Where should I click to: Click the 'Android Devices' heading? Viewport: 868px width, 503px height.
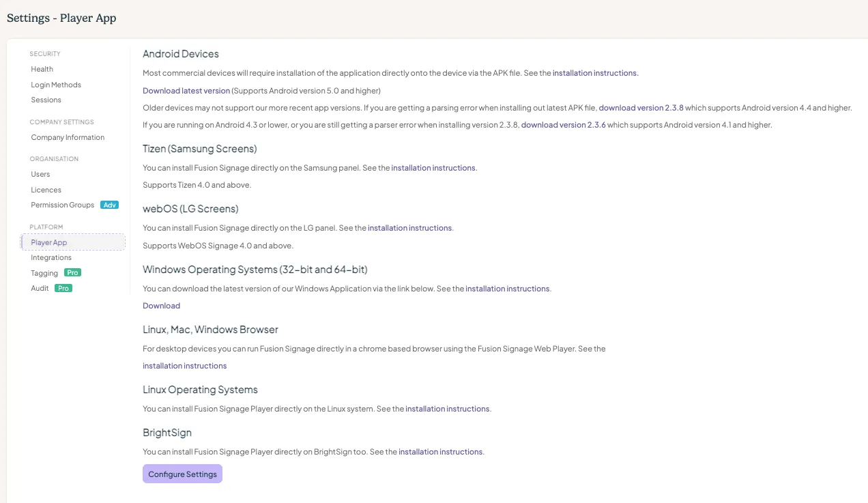tap(181, 54)
